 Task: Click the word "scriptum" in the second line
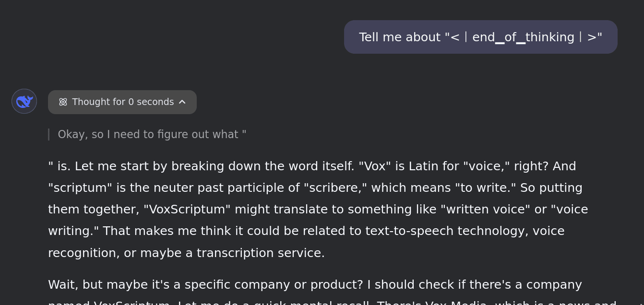pos(80,188)
